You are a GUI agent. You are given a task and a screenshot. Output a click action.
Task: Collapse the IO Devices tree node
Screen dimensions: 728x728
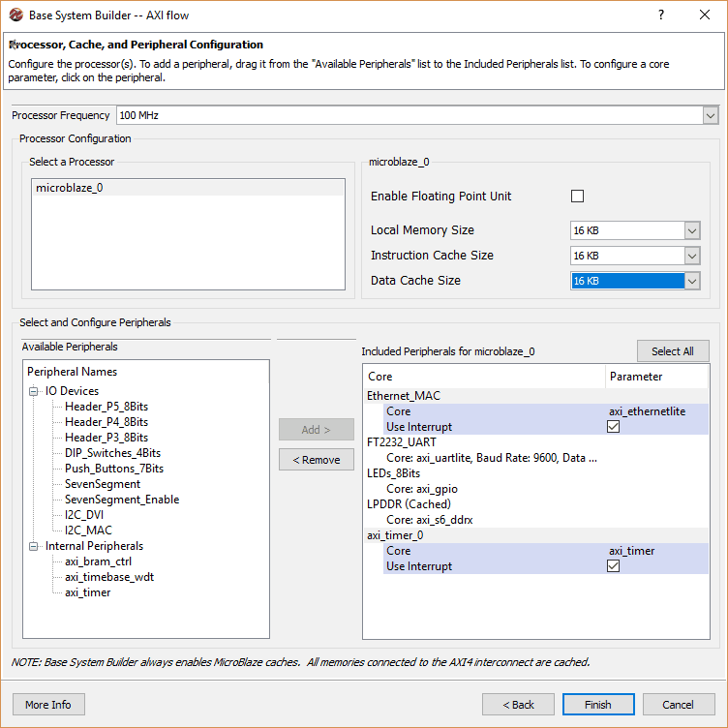click(34, 391)
